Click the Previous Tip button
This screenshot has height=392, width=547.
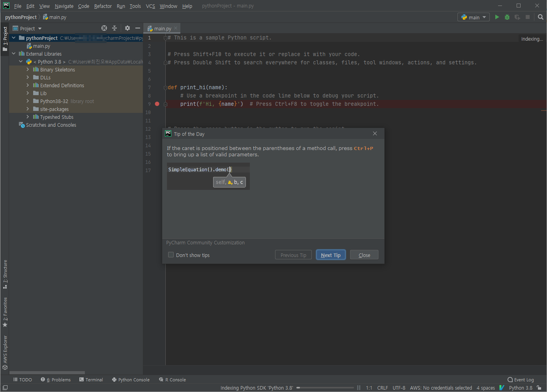tap(293, 255)
